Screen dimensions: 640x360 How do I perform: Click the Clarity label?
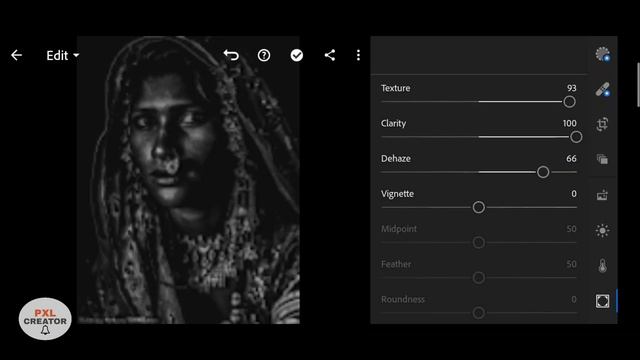(x=393, y=123)
